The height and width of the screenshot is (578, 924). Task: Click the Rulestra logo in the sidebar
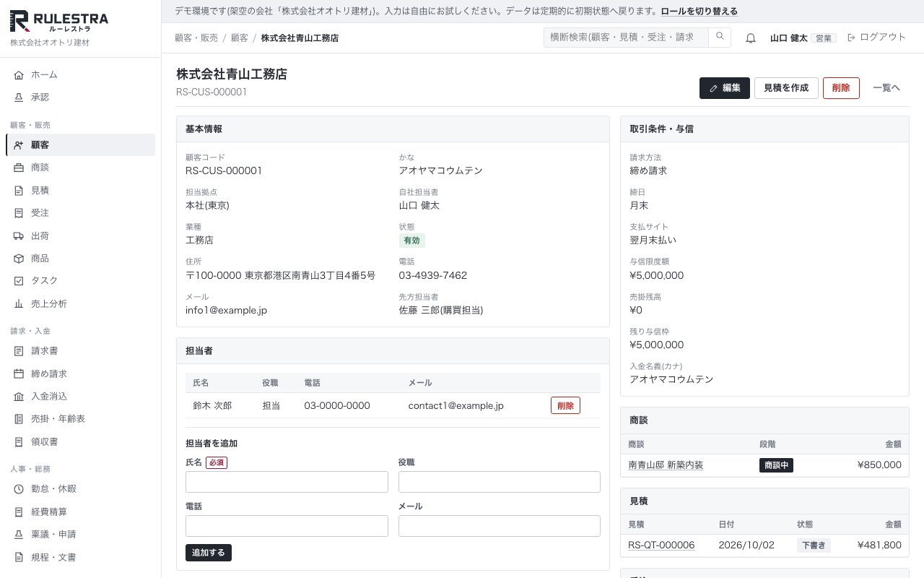coord(59,22)
